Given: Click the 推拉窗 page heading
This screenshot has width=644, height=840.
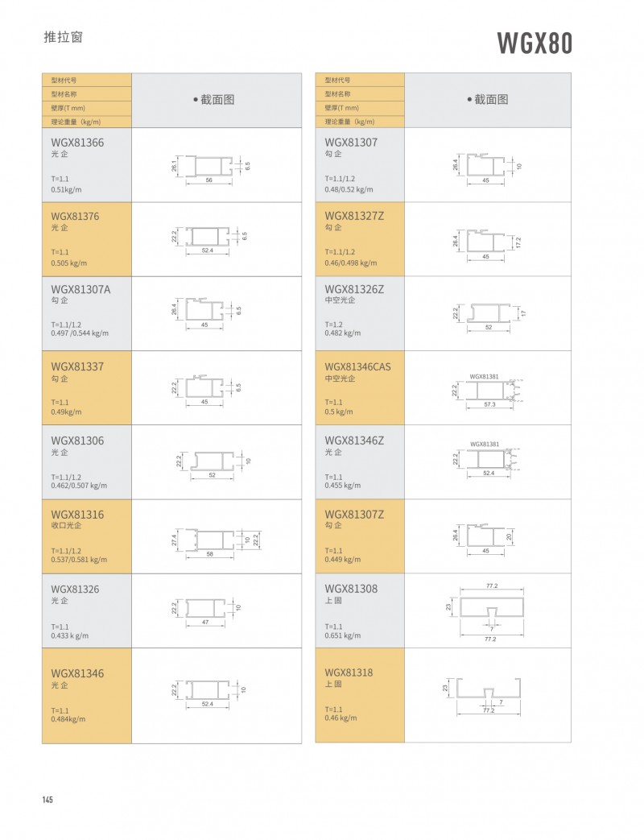Looking at the screenshot, I should tap(64, 38).
